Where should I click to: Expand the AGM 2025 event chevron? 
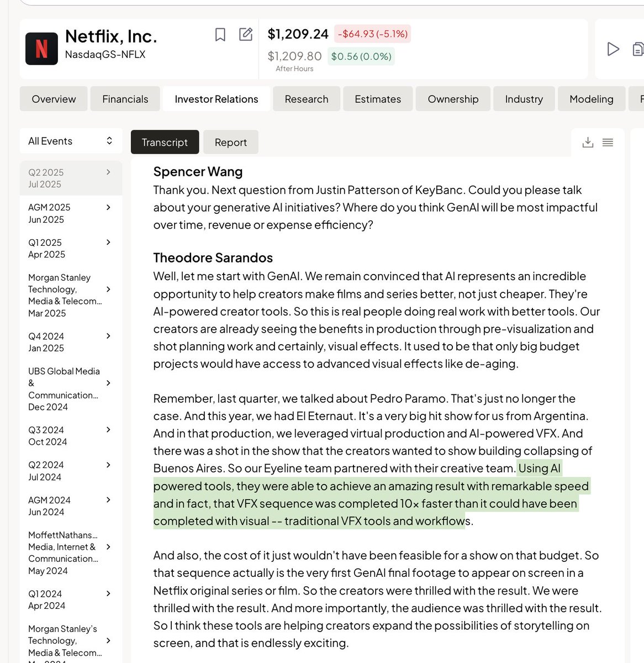click(108, 207)
